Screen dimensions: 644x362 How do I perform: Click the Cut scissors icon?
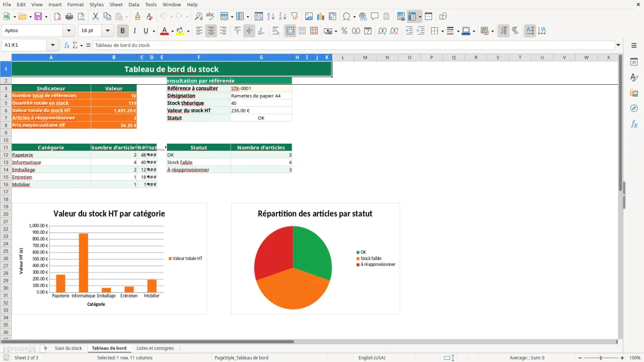[x=95, y=17]
